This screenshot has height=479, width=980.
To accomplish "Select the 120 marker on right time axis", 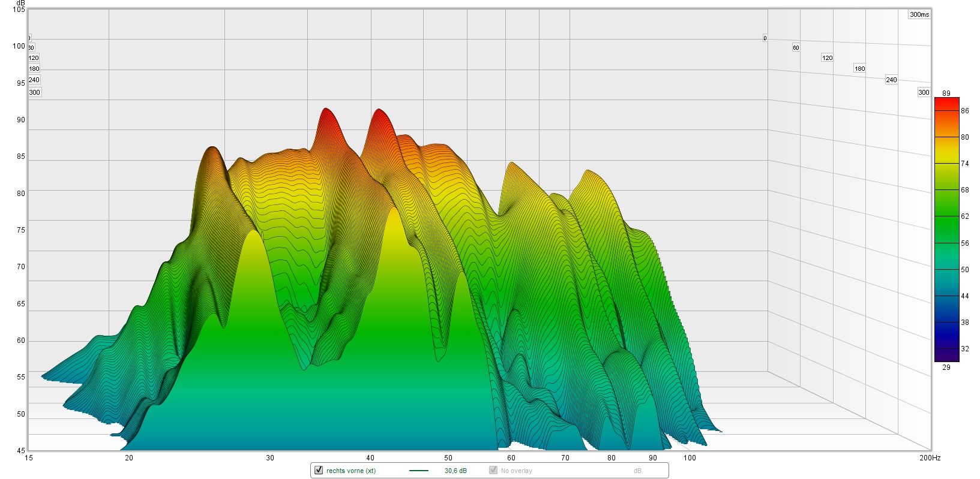I will point(827,58).
